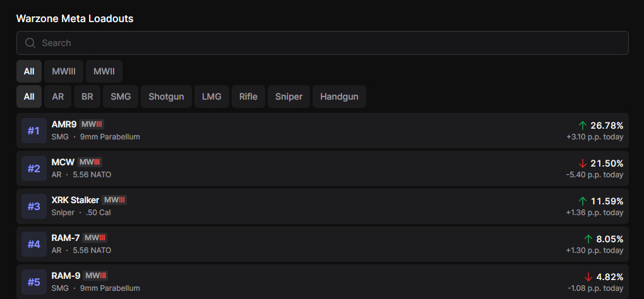Switch to the Sniper category tab

(x=289, y=97)
